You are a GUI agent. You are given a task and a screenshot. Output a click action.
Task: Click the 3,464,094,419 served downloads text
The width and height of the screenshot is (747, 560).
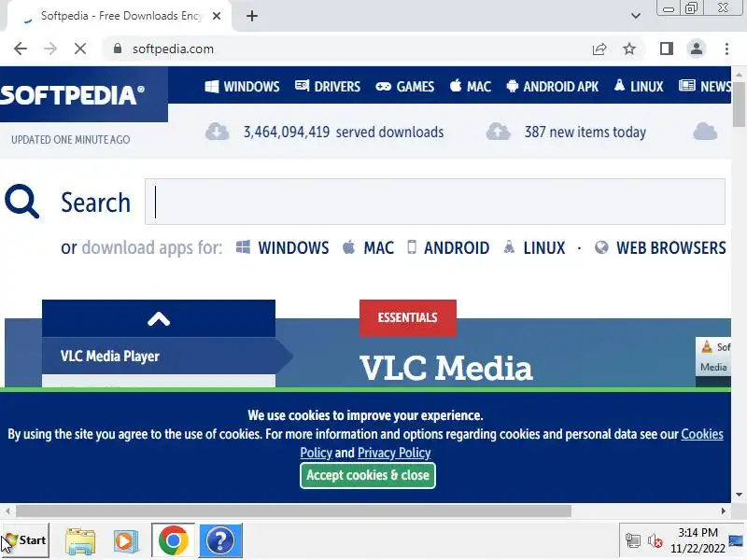point(344,132)
